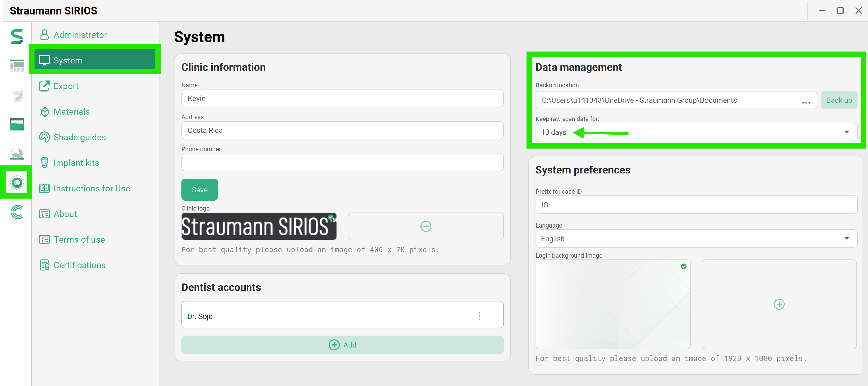
Task: Select the Dr. Sojo dentist account row
Action: [342, 315]
